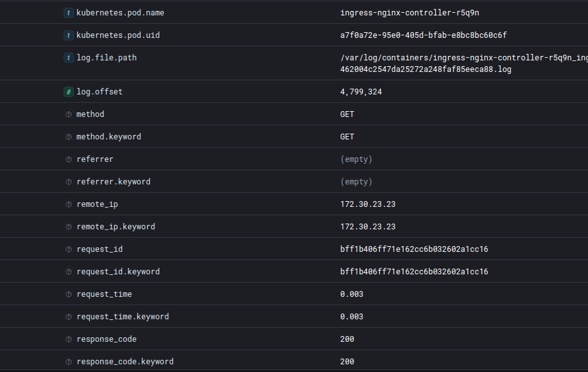Click the question mark icon beside method.keyword
Image resolution: width=588 pixels, height=372 pixels.
[68, 137]
